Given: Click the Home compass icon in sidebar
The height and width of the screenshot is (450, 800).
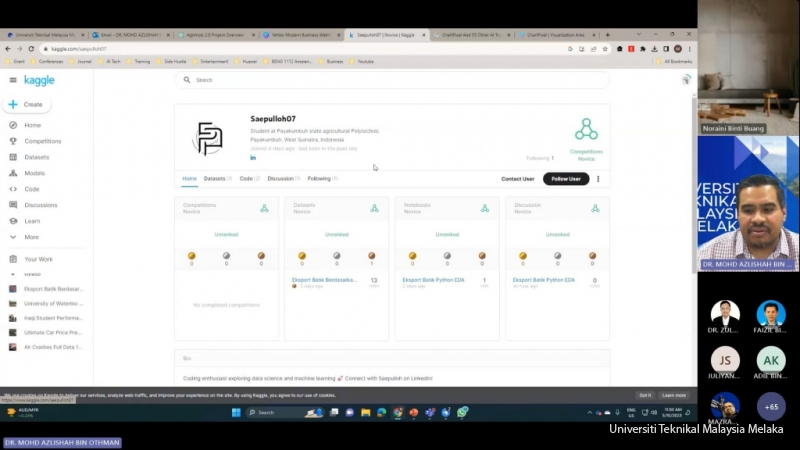Looking at the screenshot, I should coord(13,125).
